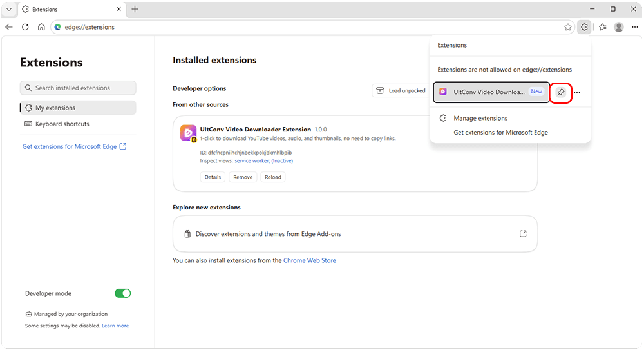Image resolution: width=644 pixels, height=350 pixels.
Task: Go back using the browser back arrow
Action: click(x=9, y=27)
